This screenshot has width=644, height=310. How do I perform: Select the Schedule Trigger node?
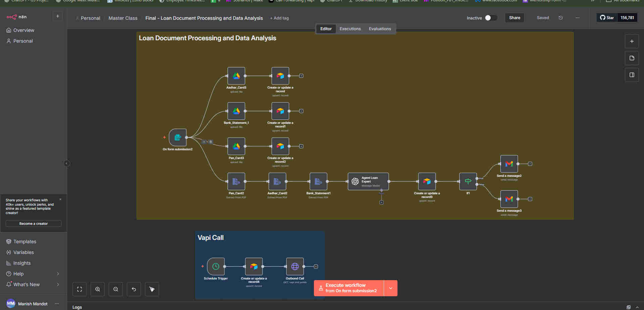[x=216, y=266]
